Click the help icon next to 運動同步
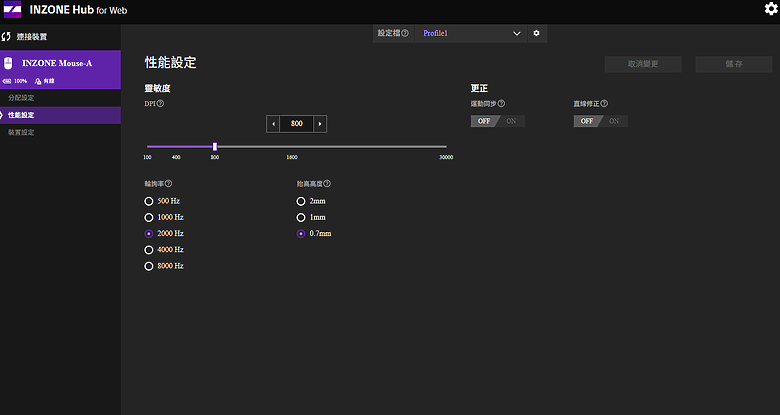The image size is (780, 415). click(501, 104)
